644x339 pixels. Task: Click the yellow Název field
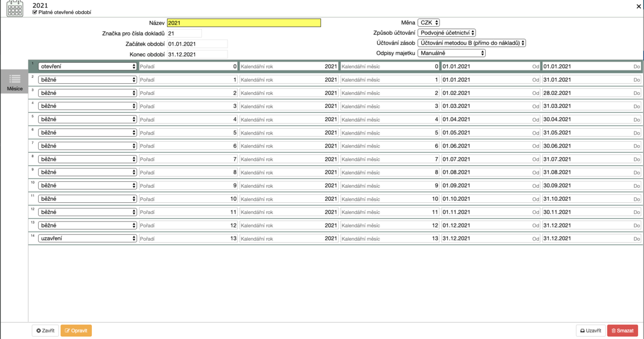244,23
